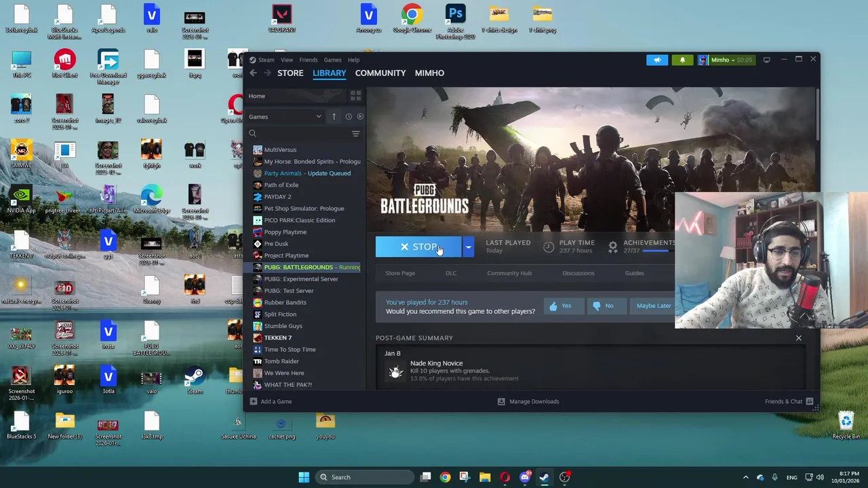
Task: Click the achievements progress bar
Action: pyautogui.click(x=658, y=251)
